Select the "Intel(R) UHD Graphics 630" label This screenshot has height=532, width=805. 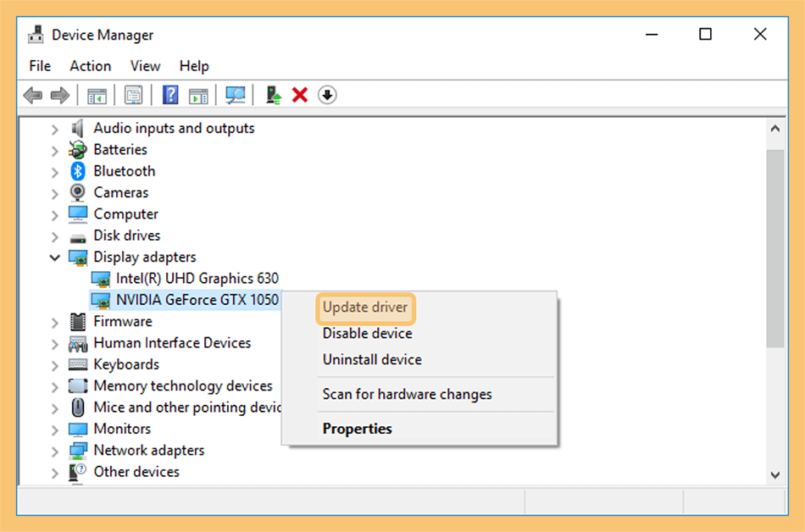pyautogui.click(x=197, y=279)
